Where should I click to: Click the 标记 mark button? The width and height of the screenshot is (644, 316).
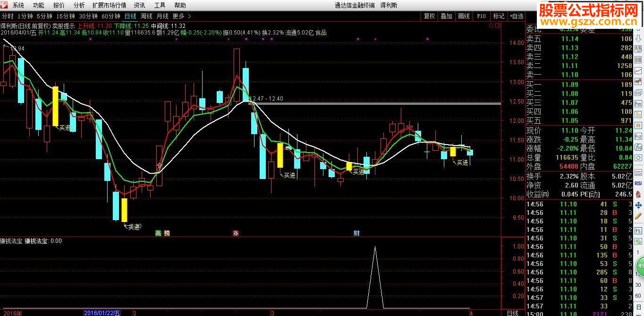499,16
